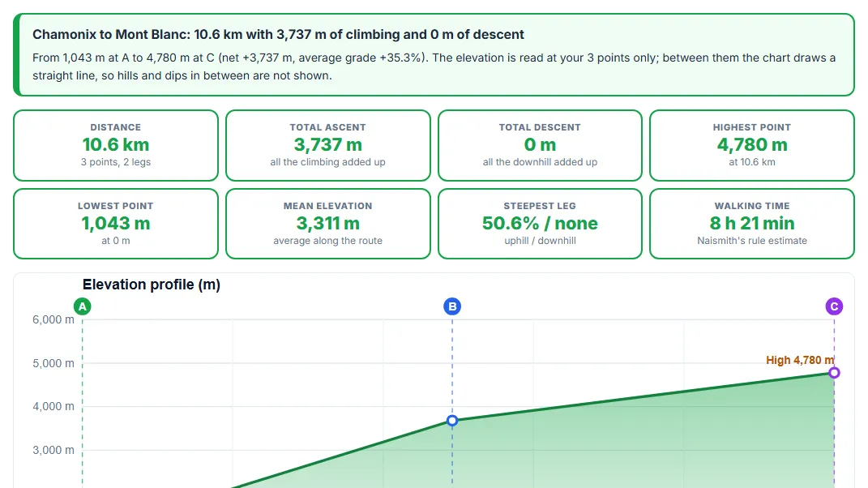Click the purple C marker badge
The image size is (868, 488).
pos(834,306)
